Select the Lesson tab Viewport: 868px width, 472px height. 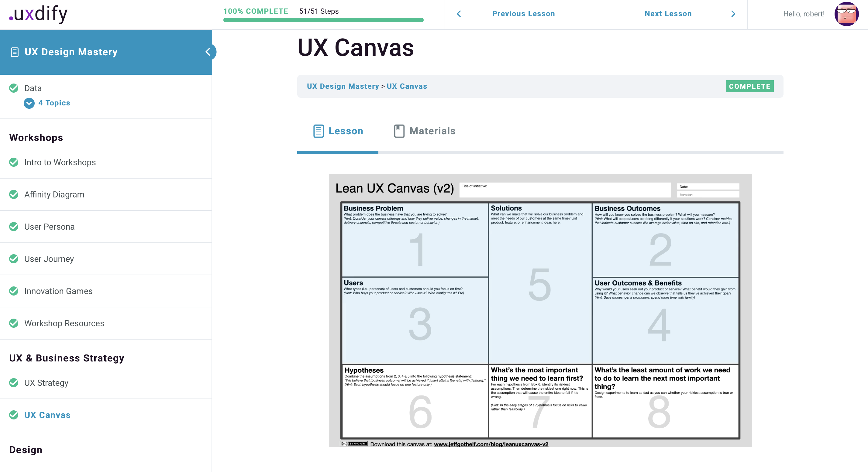point(346,131)
